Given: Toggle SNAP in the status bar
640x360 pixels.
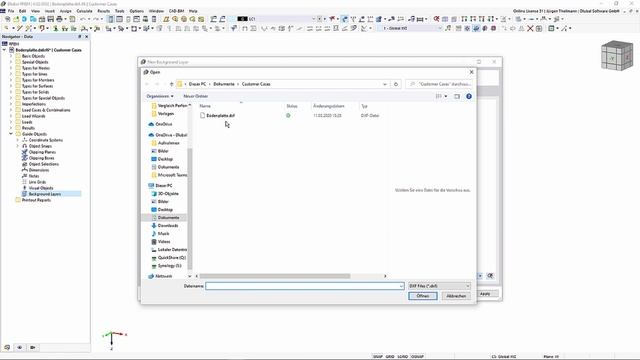Looking at the screenshot, I should point(378,356).
